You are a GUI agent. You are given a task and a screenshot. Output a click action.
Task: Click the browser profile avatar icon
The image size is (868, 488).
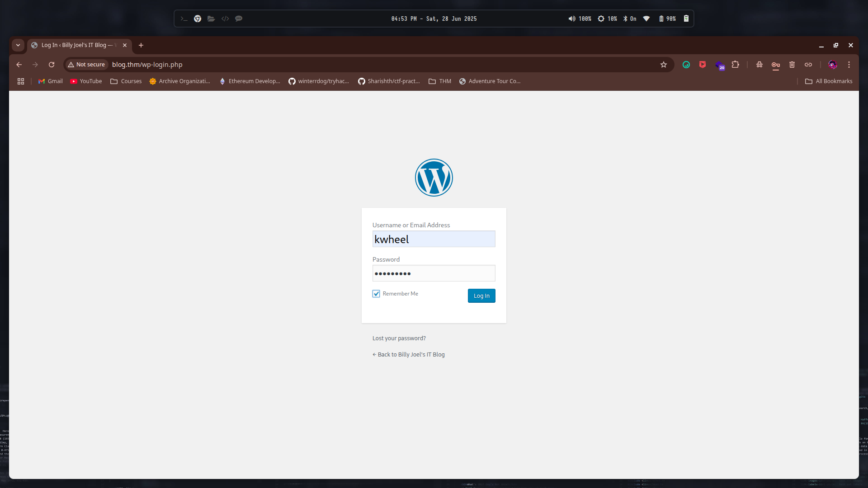click(x=833, y=65)
